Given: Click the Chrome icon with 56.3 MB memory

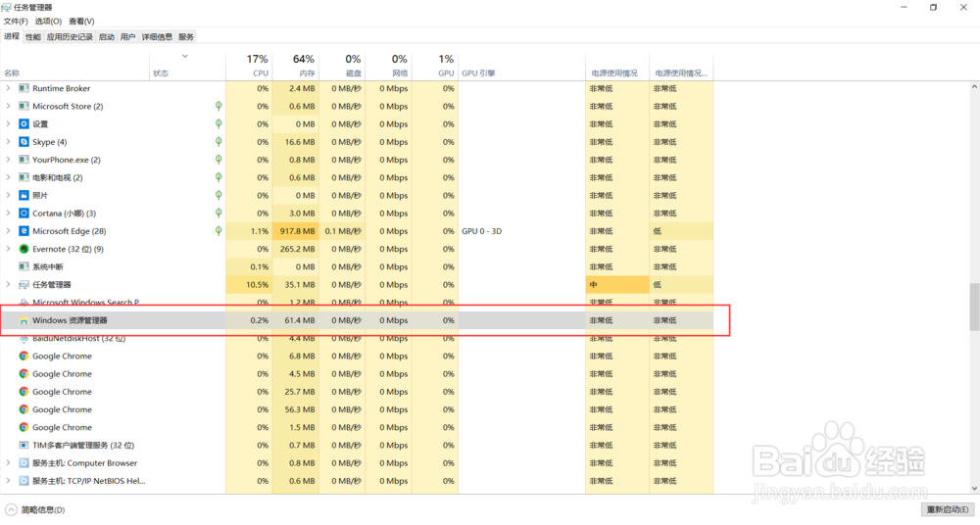Looking at the screenshot, I should tap(24, 409).
